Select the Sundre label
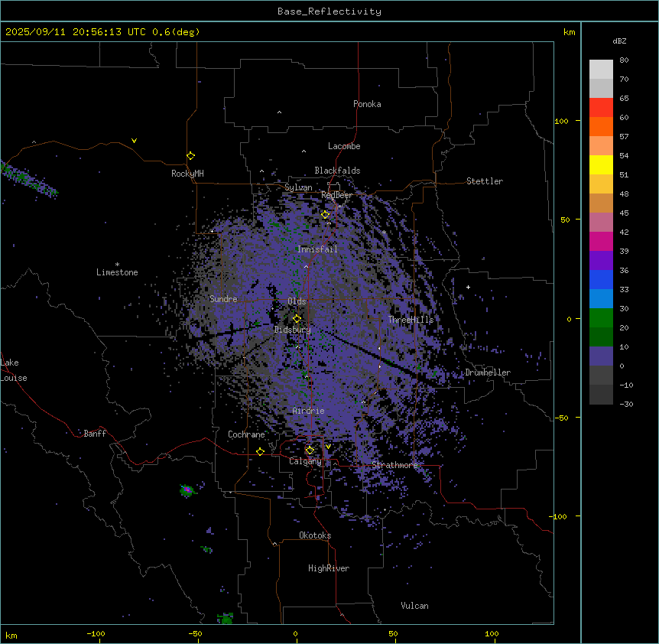This screenshot has height=644, width=659. click(223, 299)
